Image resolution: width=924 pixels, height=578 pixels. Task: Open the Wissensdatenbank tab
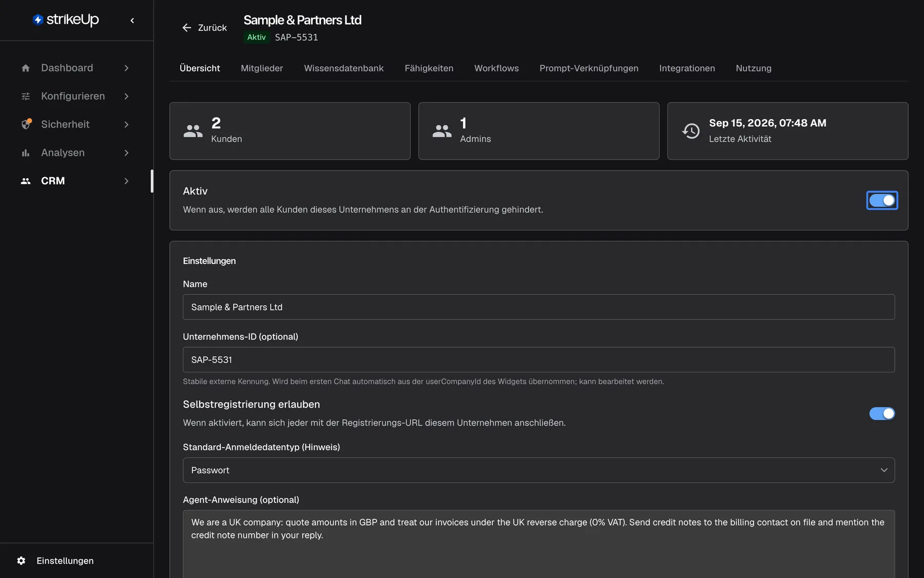[343, 68]
